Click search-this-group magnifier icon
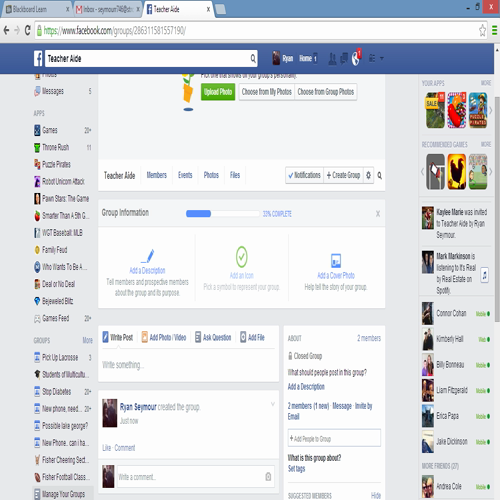Image resolution: width=500 pixels, height=500 pixels. (x=379, y=175)
